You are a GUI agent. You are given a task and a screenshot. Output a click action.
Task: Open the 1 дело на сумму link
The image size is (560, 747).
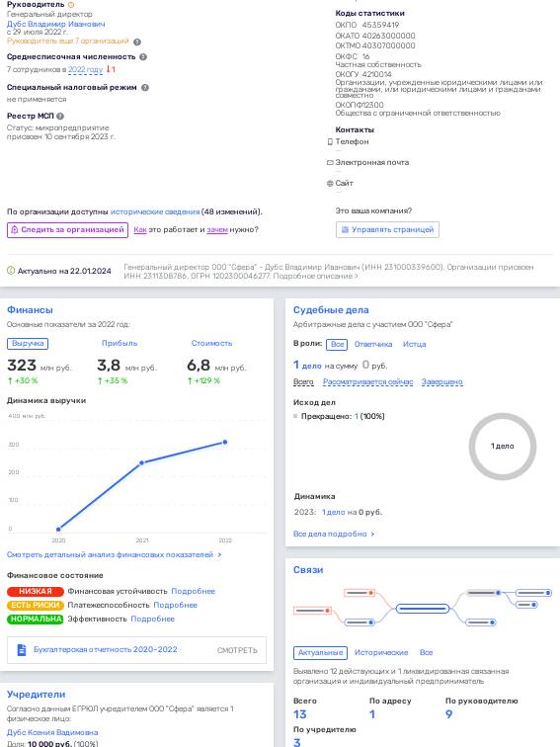[x=307, y=366]
